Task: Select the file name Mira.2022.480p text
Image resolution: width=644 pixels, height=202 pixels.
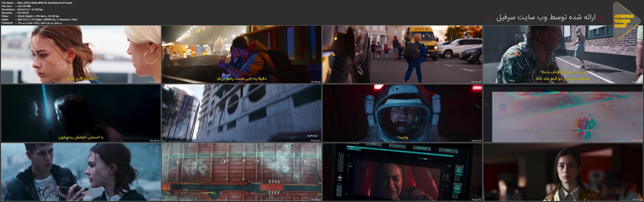Action: coord(45,3)
